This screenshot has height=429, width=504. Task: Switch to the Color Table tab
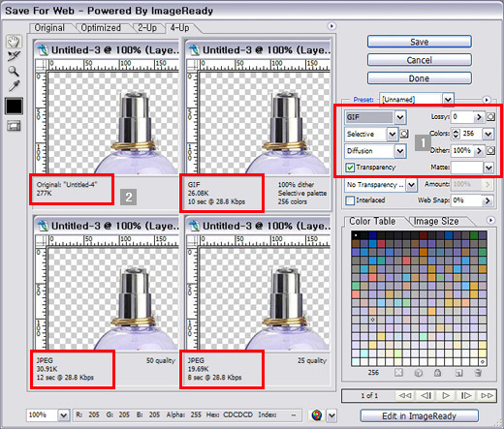pos(372,222)
